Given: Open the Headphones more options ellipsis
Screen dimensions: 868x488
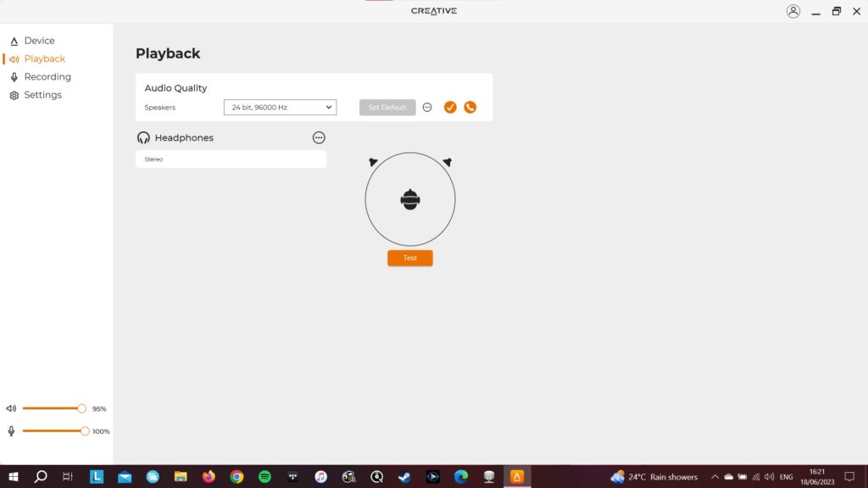Looking at the screenshot, I should [319, 138].
